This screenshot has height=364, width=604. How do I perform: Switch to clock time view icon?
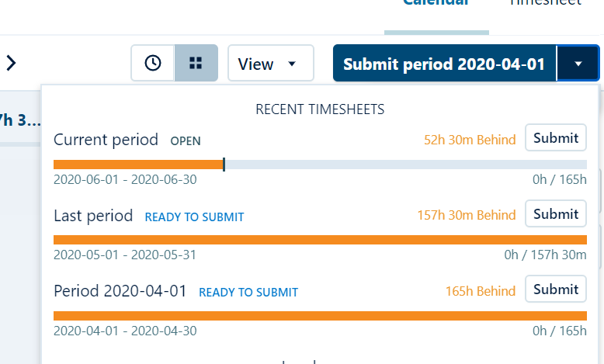[x=153, y=63]
